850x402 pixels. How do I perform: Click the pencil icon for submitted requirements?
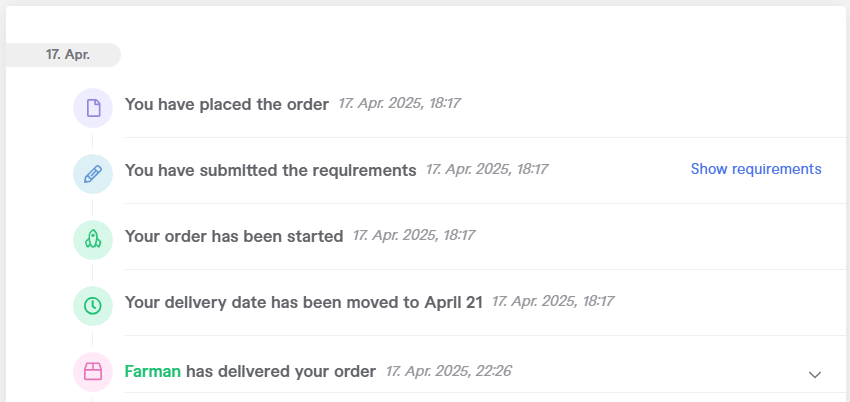click(93, 174)
